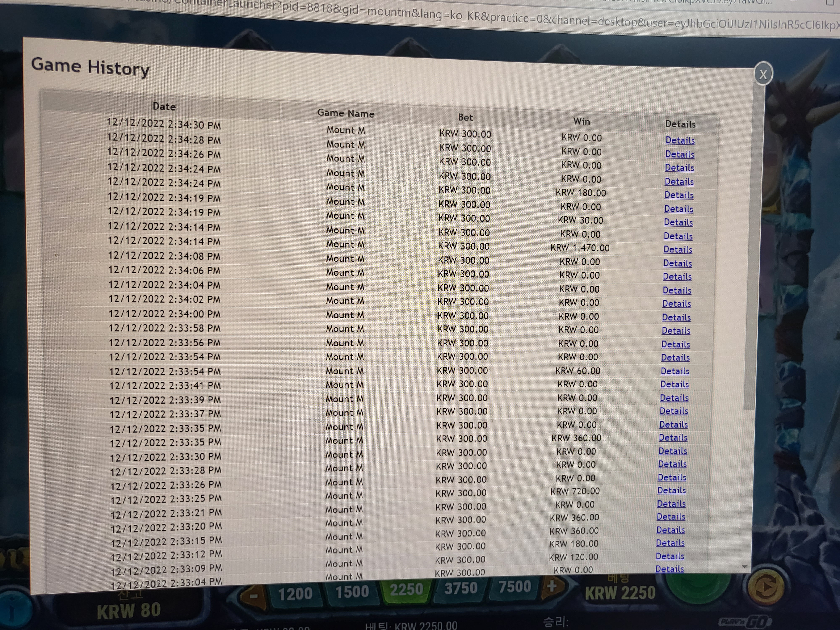This screenshot has width=840, height=630.
Task: Select the KRW 720.00 win amount
Action: click(x=575, y=491)
